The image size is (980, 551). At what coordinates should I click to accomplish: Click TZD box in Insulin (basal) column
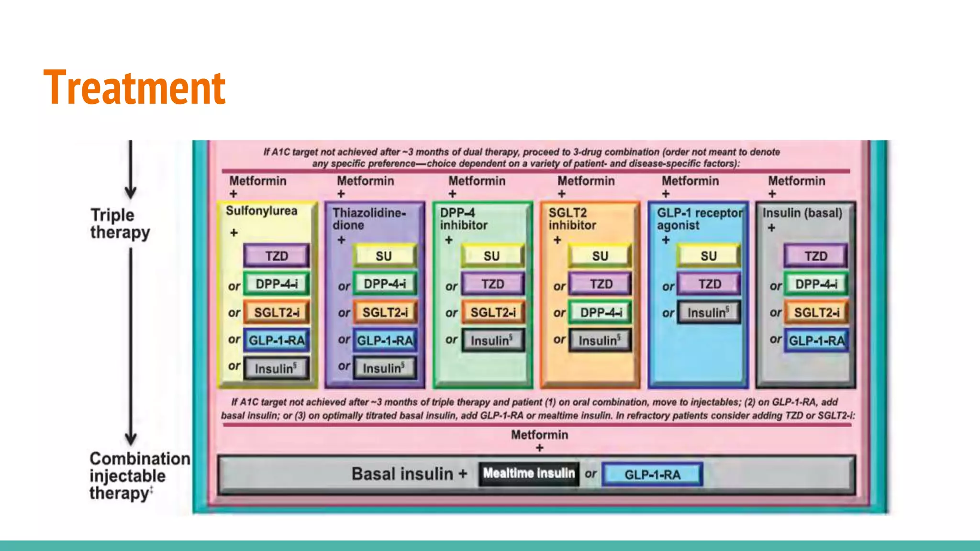coord(815,256)
